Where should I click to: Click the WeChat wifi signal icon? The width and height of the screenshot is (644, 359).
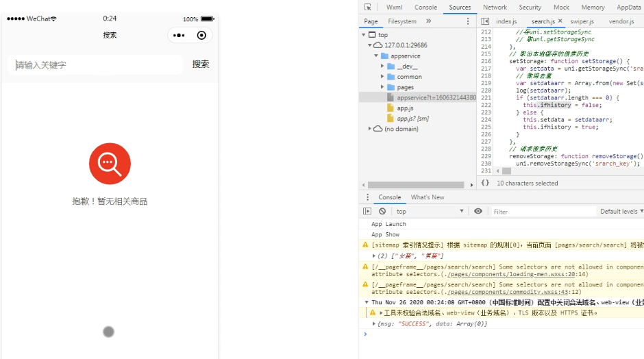point(54,18)
